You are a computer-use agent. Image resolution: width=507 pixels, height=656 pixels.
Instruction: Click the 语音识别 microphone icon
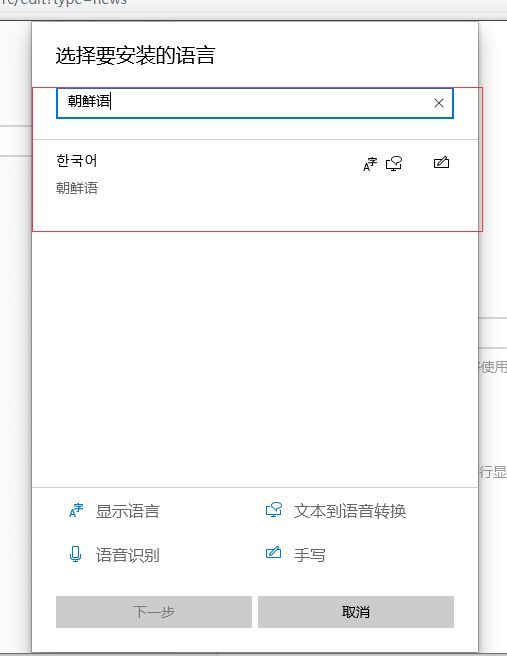click(75, 554)
